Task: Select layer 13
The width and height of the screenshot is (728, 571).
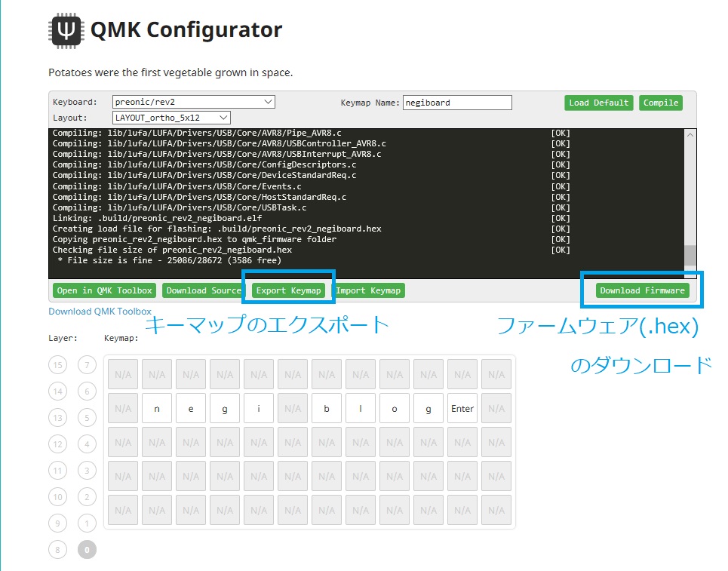Action: pos(57,418)
